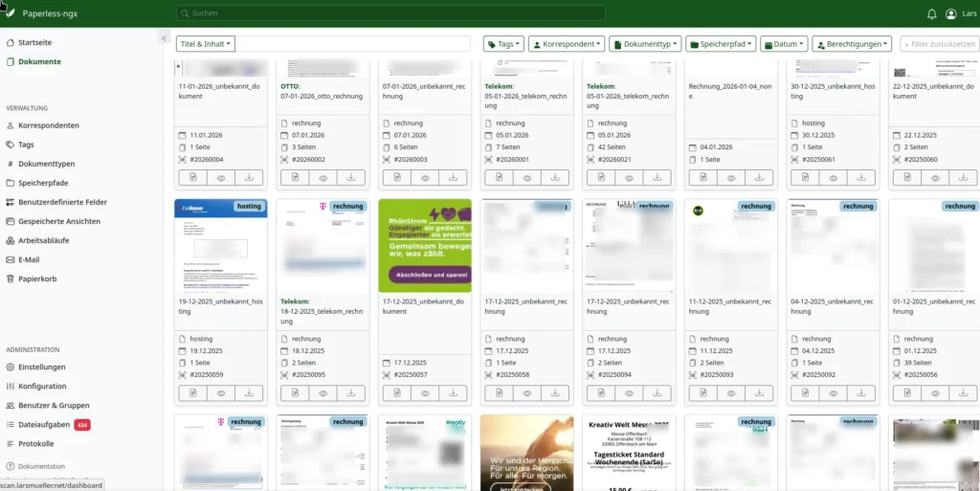Open the notifications bell icon
The image size is (980, 491).
(x=931, y=13)
